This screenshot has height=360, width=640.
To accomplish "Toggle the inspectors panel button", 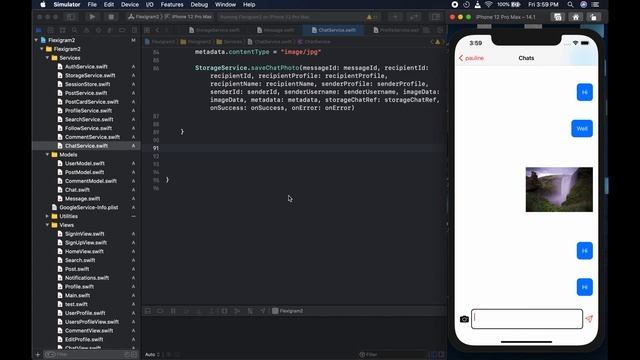I will [x=436, y=17].
